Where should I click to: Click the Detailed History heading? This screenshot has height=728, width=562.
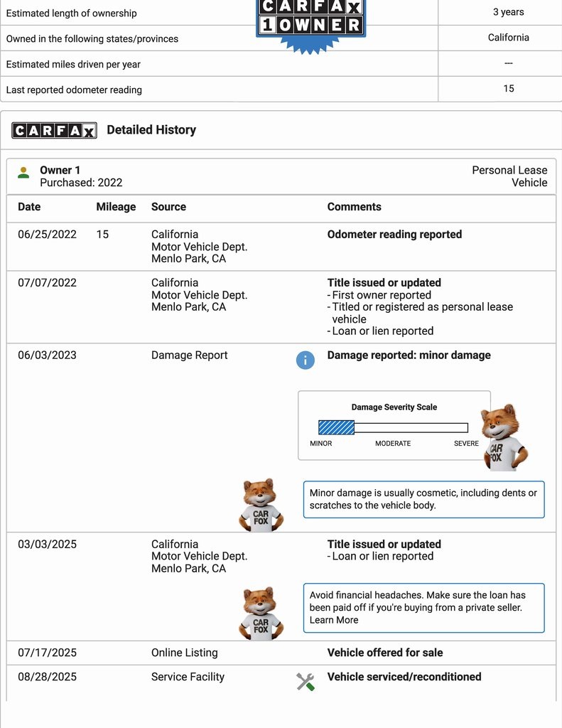151,130
